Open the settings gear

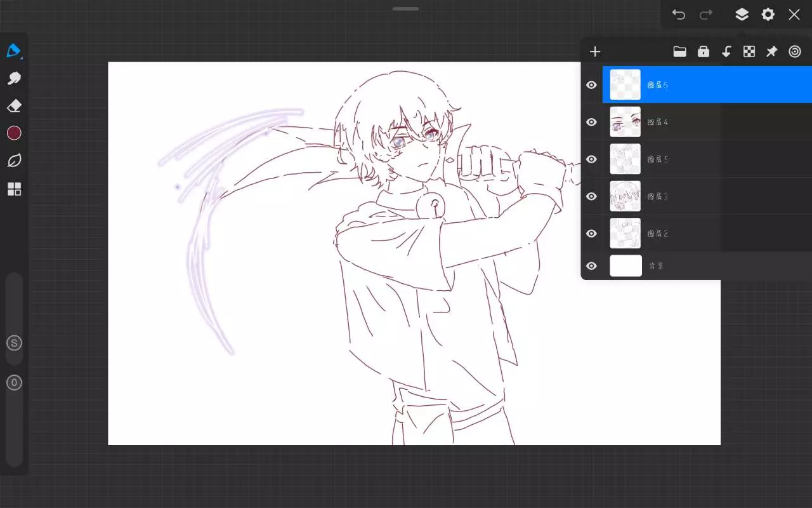[x=768, y=15]
